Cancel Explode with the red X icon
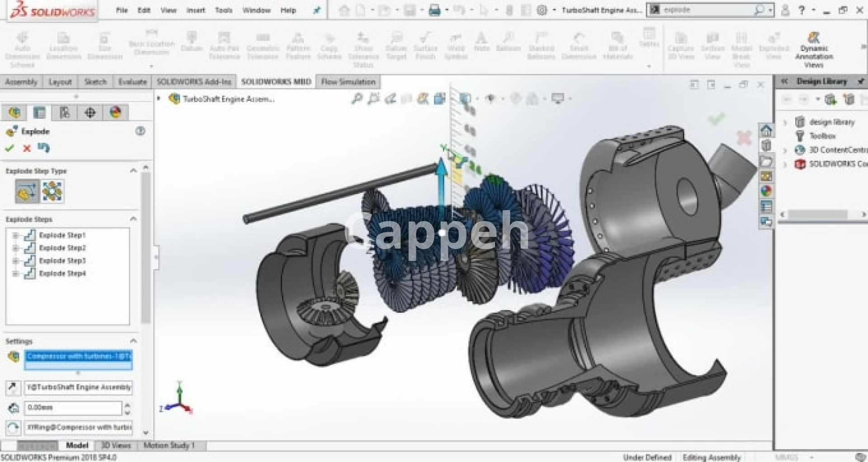Image resolution: width=868 pixels, height=462 pixels. click(x=27, y=148)
